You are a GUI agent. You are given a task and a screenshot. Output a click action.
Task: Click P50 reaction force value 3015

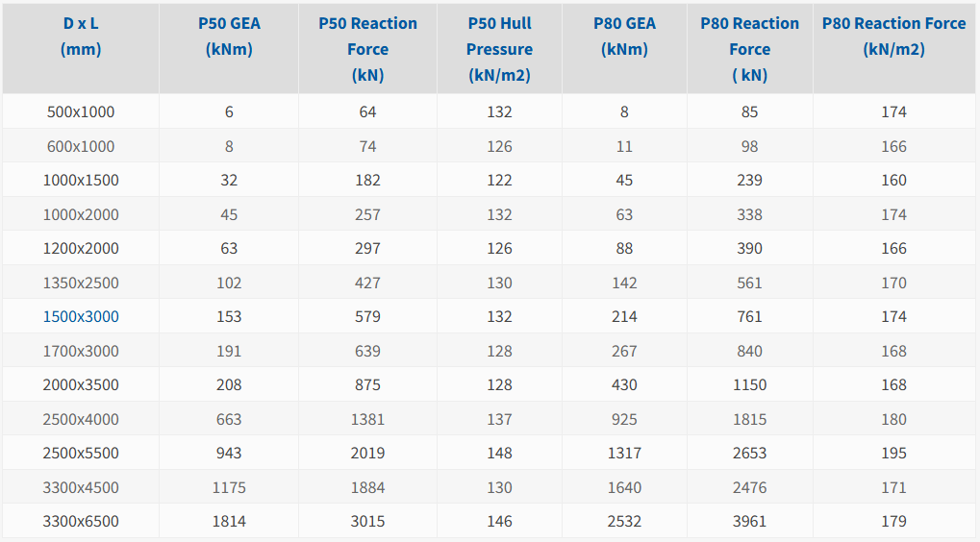(x=367, y=521)
